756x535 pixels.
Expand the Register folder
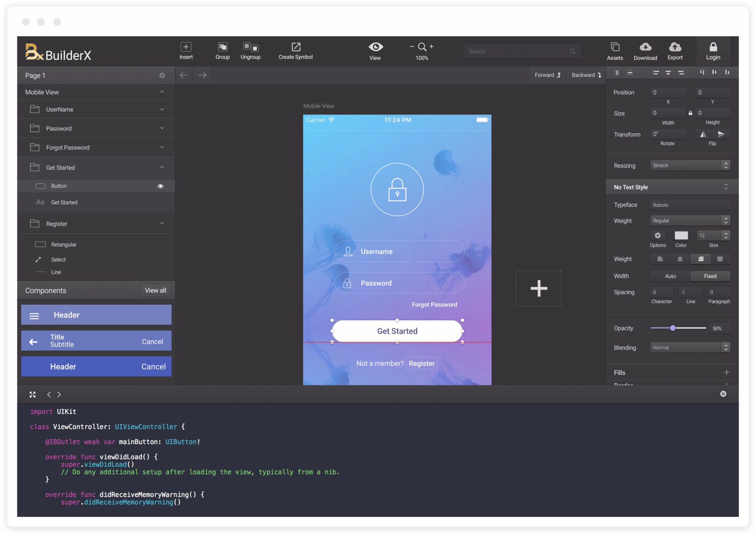162,224
